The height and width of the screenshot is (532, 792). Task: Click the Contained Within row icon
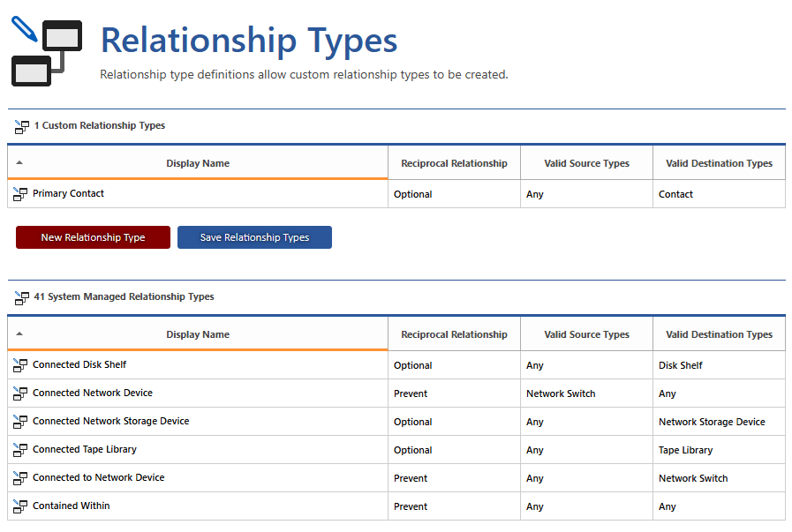(x=20, y=506)
